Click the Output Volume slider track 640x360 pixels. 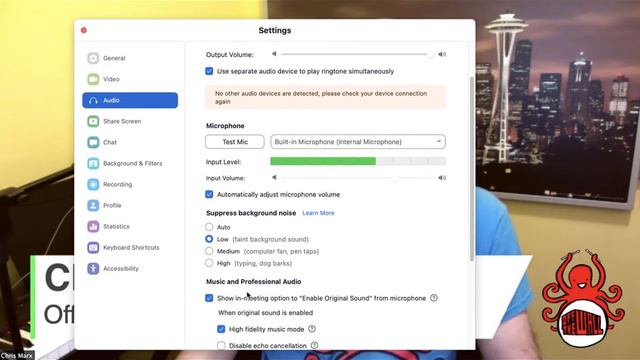pos(357,54)
